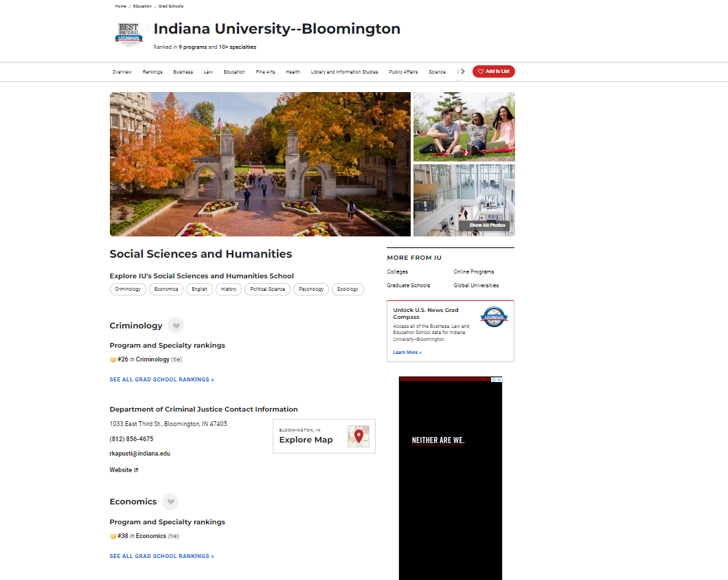Viewport: 728px width, 580px height.
Task: Close the advertisement via AdChoices X
Action: [499, 380]
